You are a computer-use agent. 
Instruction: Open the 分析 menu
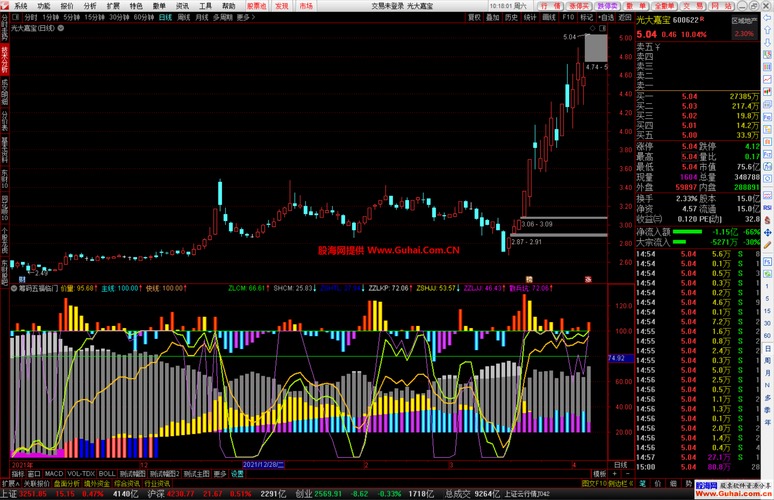coord(90,6)
